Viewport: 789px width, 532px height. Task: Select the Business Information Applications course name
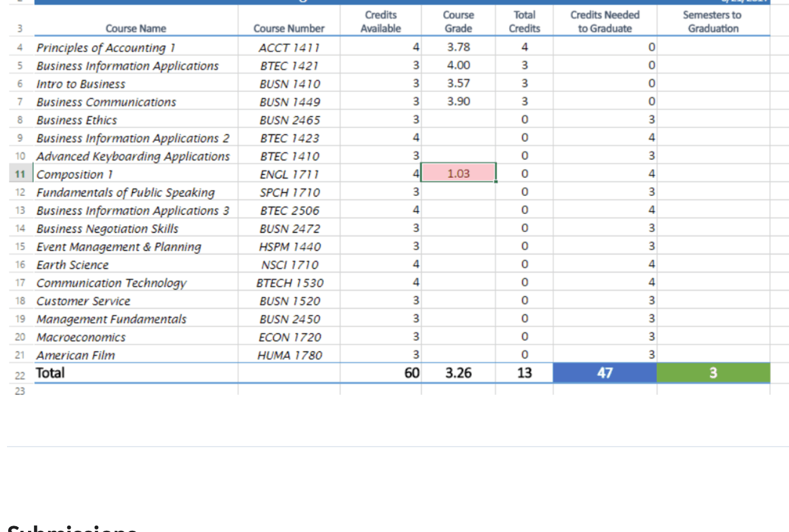[x=136, y=65]
